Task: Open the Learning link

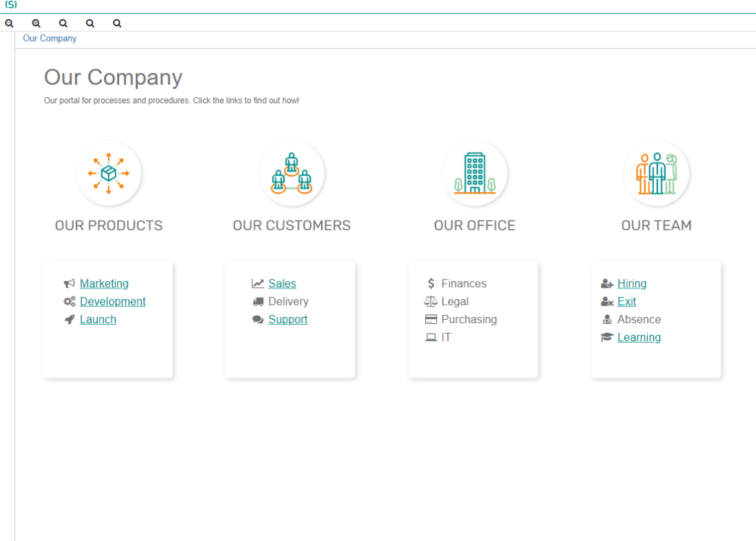Action: 639,338
